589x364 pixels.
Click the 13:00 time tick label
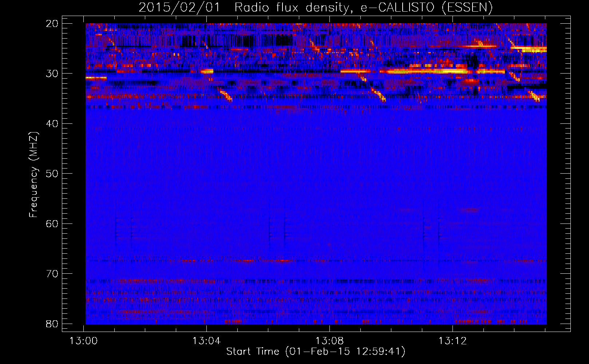pos(84,341)
